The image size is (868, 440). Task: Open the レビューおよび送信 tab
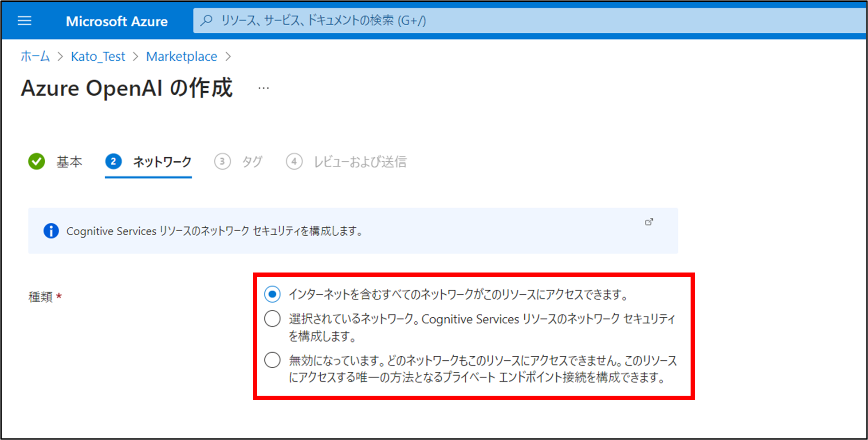click(x=360, y=162)
